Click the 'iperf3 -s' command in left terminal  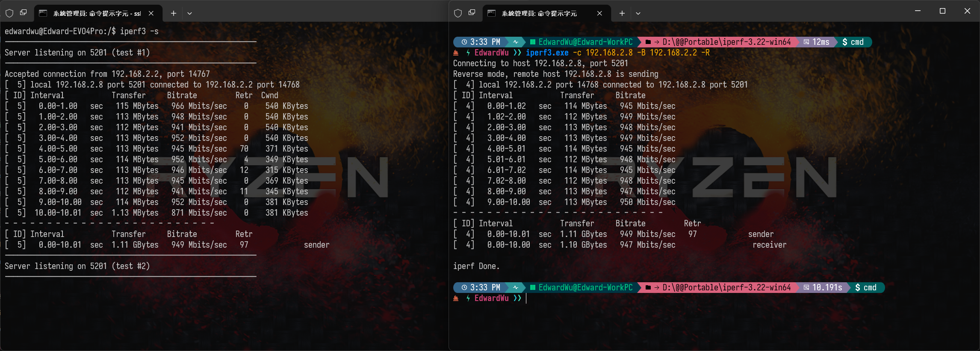[x=139, y=31]
